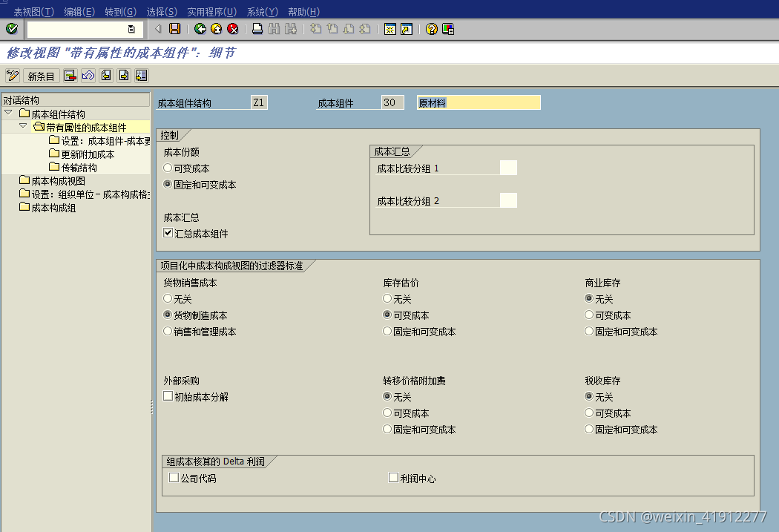
Task: Click the Other Entry selection icon
Action: pos(142,76)
